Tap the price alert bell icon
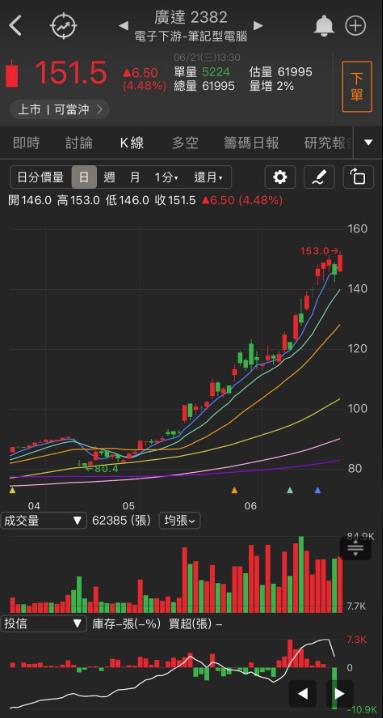The height and width of the screenshot is (718, 383). [x=324, y=26]
